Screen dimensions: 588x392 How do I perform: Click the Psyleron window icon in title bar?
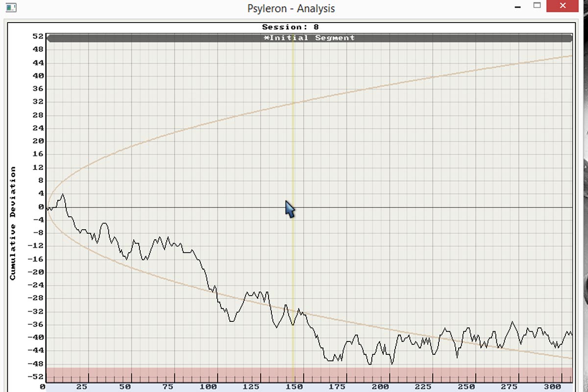click(11, 8)
